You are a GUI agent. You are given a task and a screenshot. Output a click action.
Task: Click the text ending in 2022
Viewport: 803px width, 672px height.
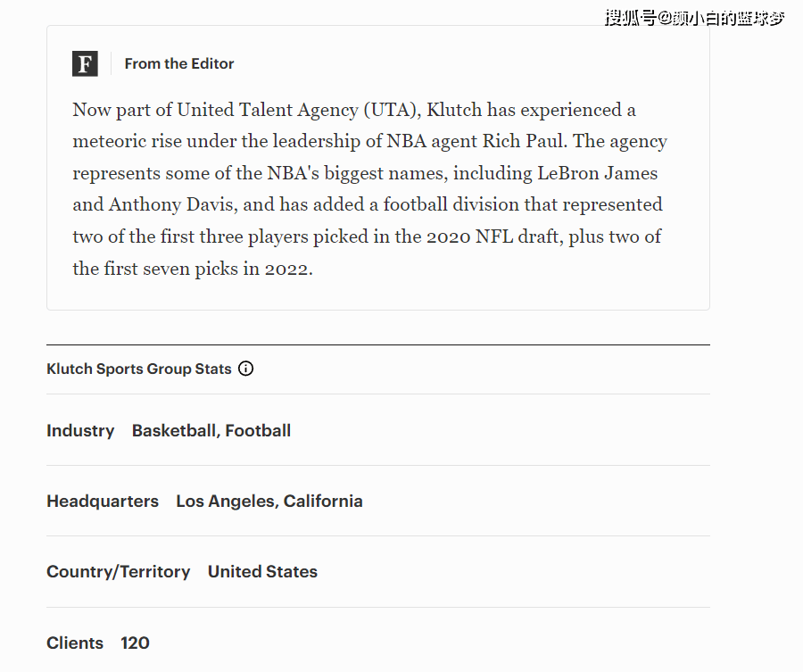click(193, 269)
